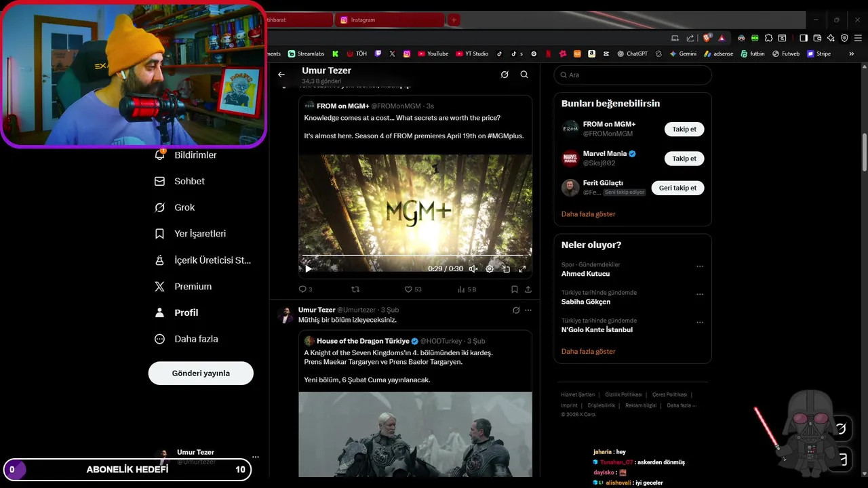Open the ChatGPT bookmark
868x488 pixels.
632,54
